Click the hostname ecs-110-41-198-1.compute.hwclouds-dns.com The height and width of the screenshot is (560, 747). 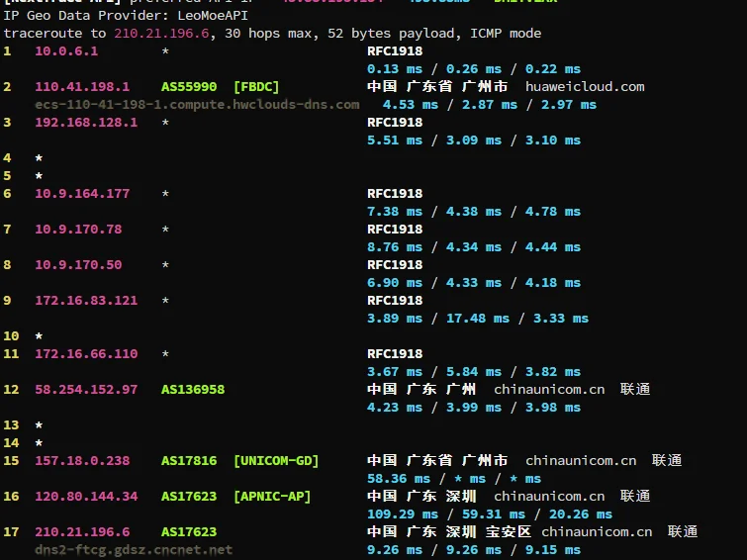(x=197, y=104)
